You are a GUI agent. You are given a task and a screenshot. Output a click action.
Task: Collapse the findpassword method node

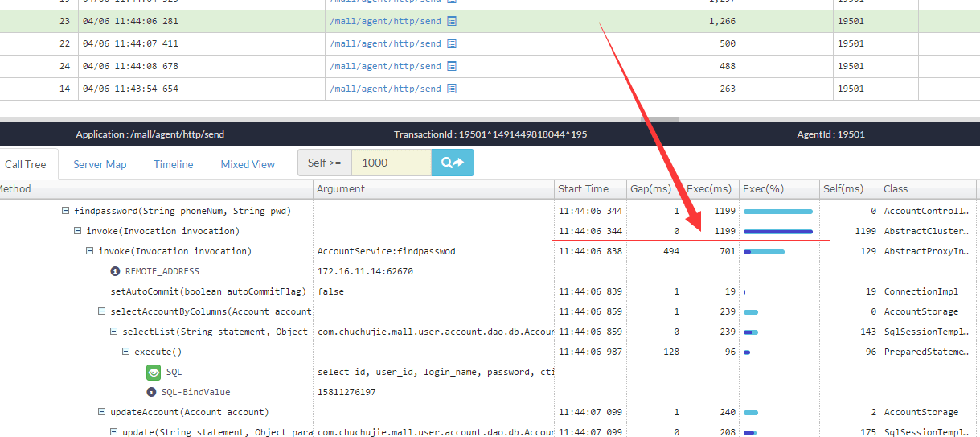(x=66, y=211)
